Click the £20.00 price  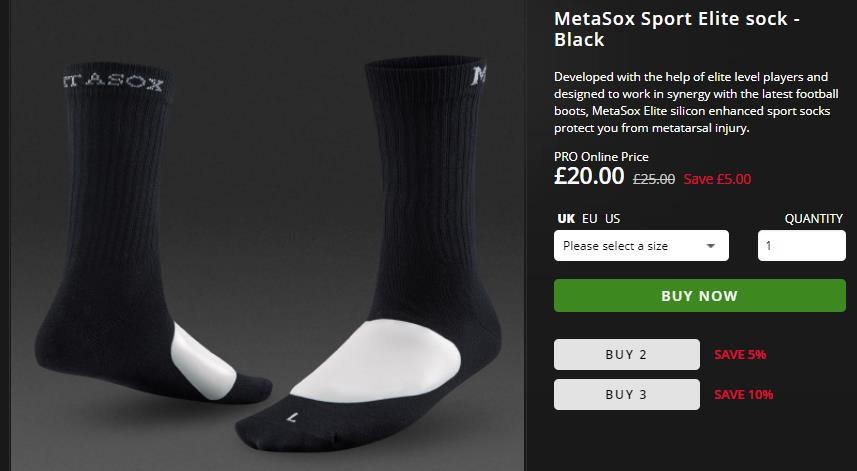(x=589, y=177)
